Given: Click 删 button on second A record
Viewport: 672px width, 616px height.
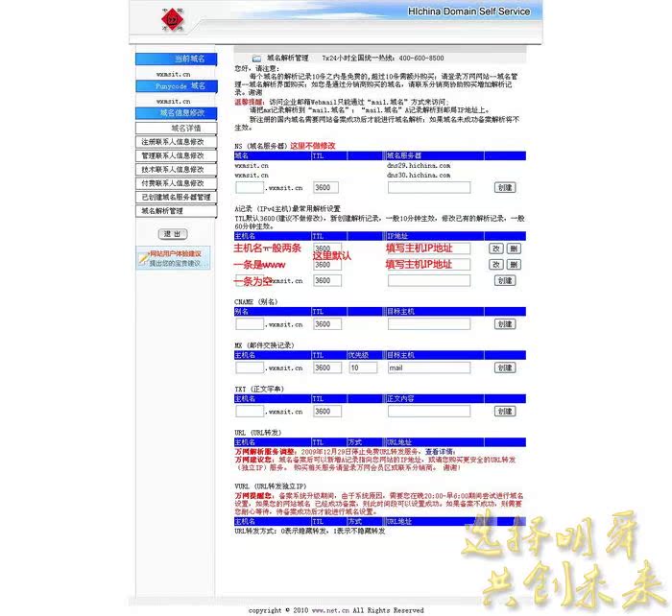Looking at the screenshot, I should (514, 265).
